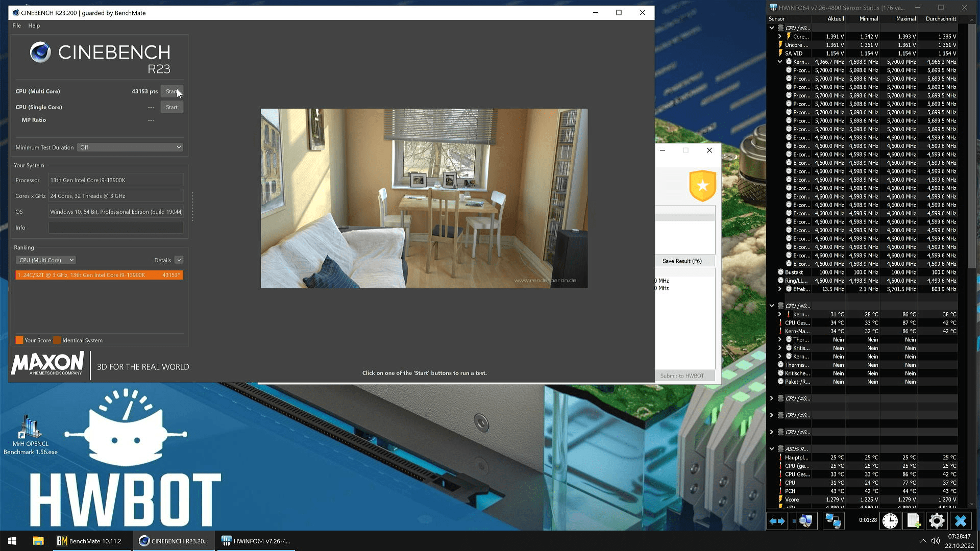Click the OS field Windows 10, 64 Bit

coord(116,212)
